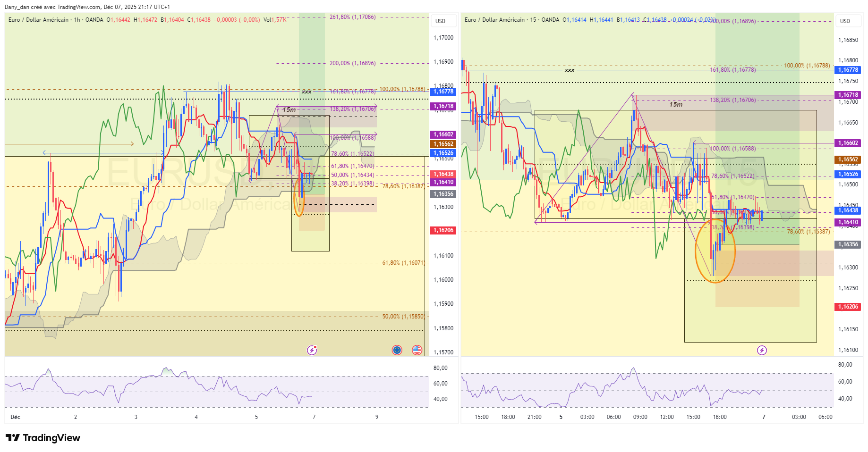Click the orange 1,16562 price label on the 1h chart
The height and width of the screenshot is (452, 868).
tap(443, 144)
